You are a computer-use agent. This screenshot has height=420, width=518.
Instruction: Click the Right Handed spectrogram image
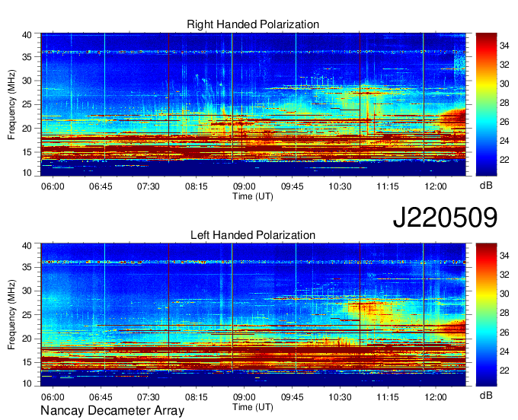point(254,104)
